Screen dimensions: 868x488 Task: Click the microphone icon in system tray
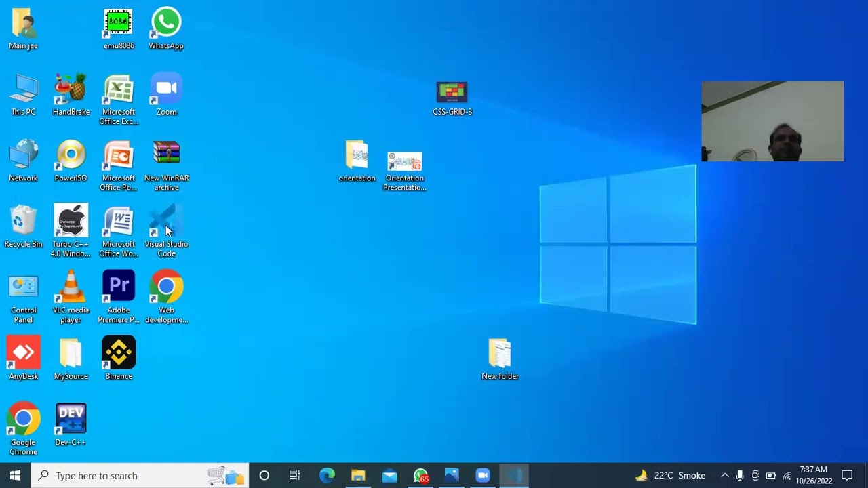point(740,475)
